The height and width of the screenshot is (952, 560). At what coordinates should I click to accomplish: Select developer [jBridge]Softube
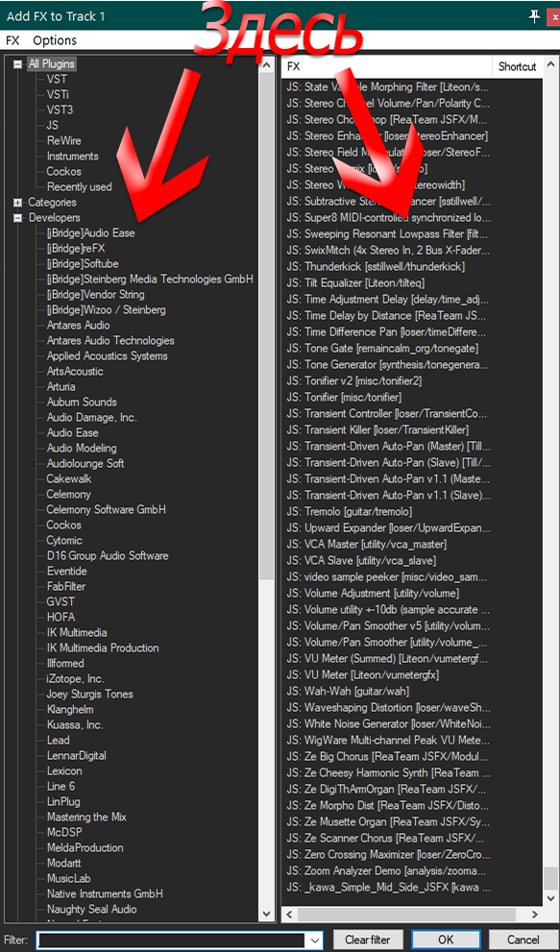(x=83, y=263)
